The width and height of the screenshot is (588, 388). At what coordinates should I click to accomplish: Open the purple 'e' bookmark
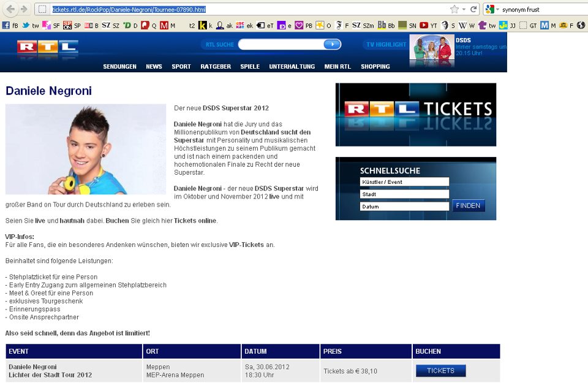point(284,26)
